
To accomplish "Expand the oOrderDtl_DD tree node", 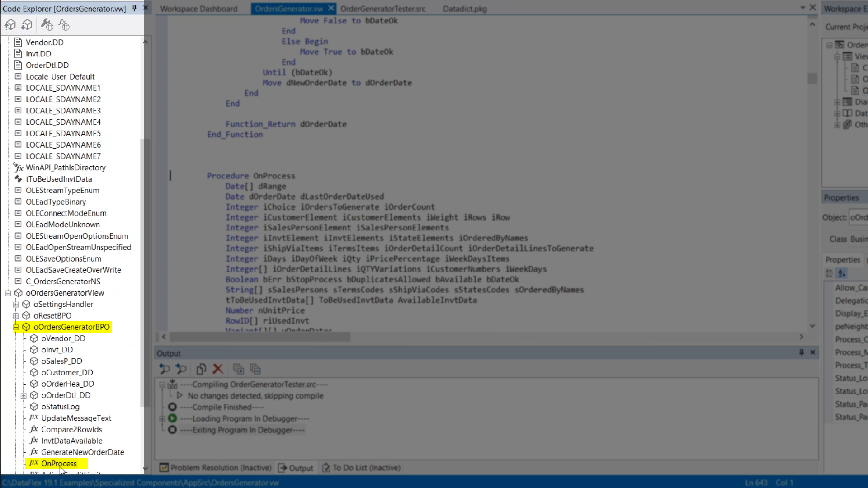I will tap(24, 395).
